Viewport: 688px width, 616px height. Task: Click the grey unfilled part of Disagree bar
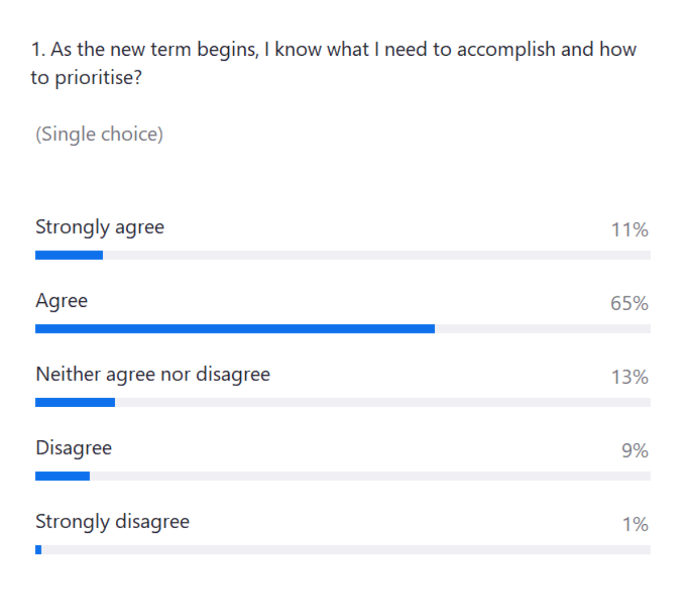pyautogui.click(x=370, y=476)
